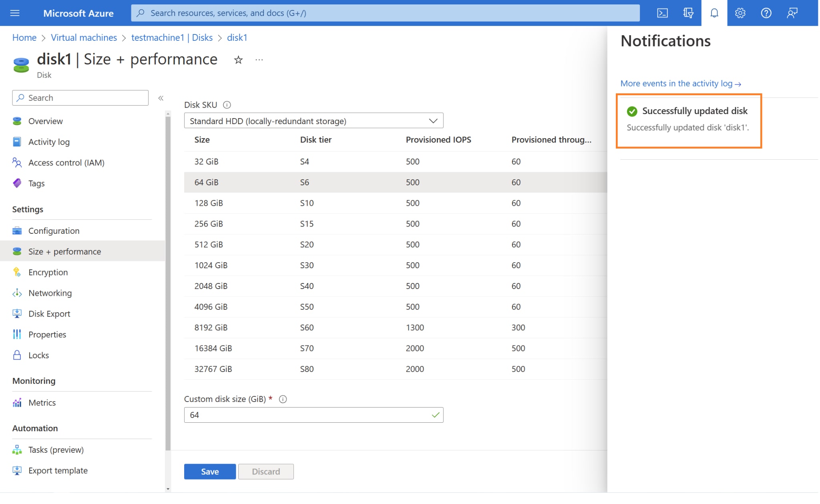Open the Directories + subscriptions filter icon
820x504 pixels.
click(x=688, y=13)
